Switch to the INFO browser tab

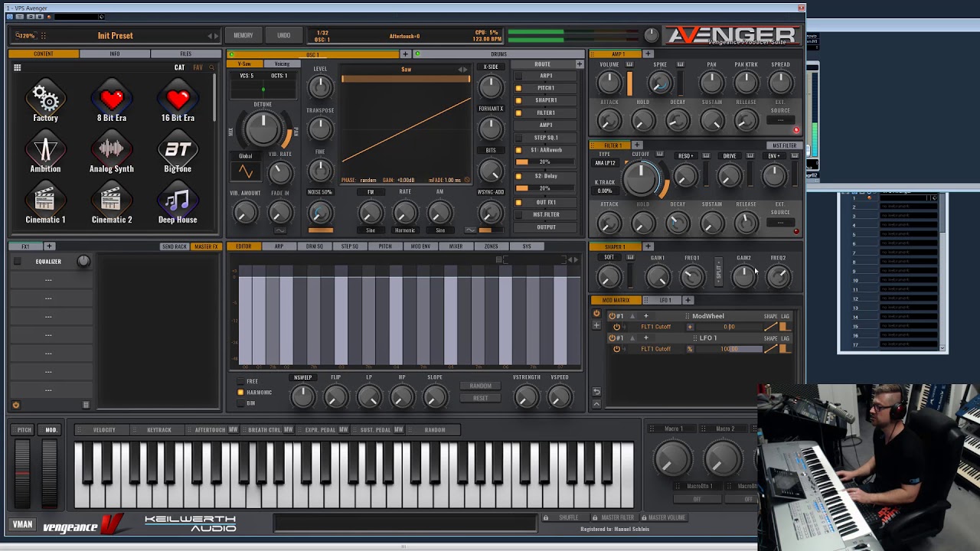click(x=114, y=54)
